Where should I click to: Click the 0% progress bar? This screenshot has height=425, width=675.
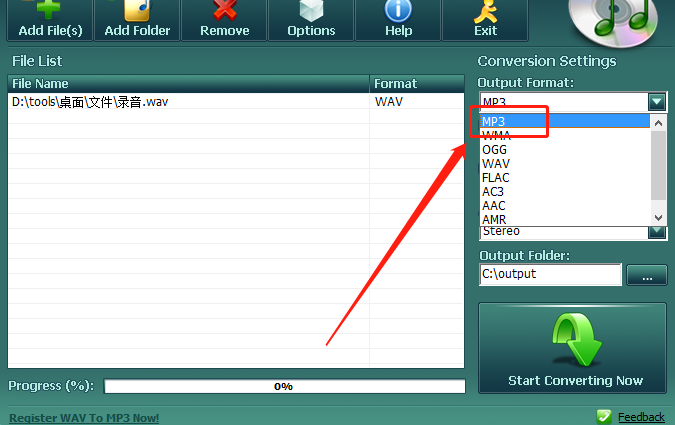285,386
